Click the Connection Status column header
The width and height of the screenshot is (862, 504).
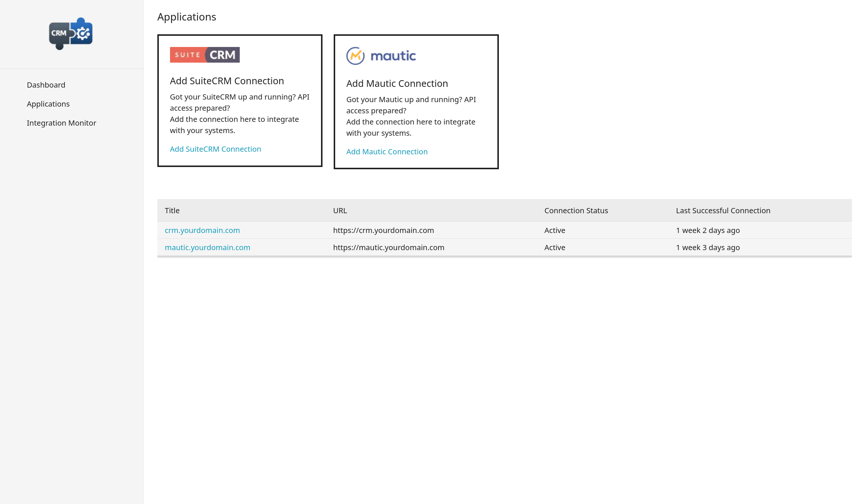[576, 211]
